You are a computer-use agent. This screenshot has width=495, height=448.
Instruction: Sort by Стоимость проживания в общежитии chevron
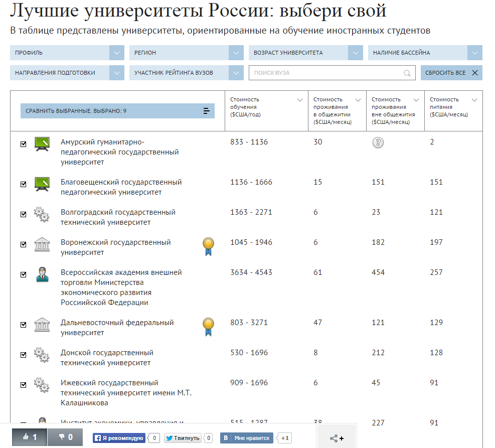pyautogui.click(x=358, y=100)
